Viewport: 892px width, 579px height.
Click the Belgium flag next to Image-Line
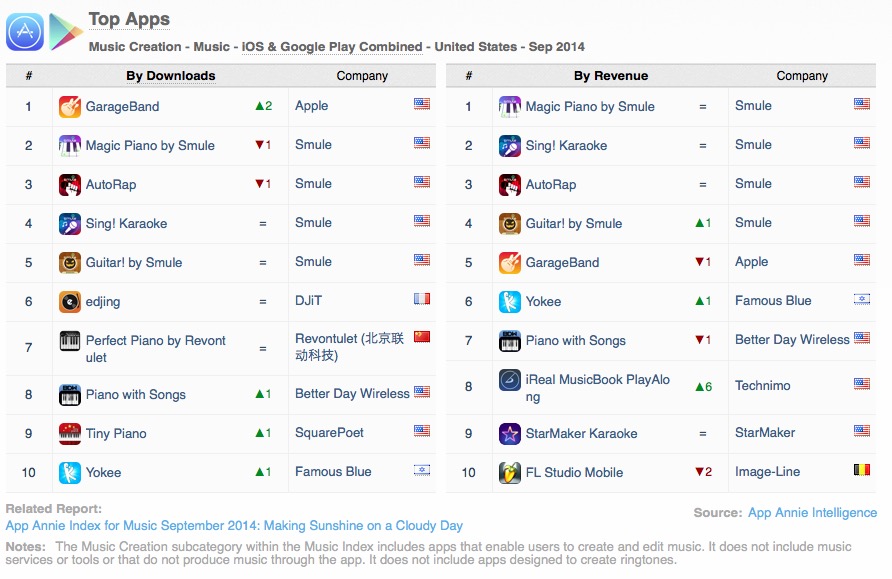861,469
